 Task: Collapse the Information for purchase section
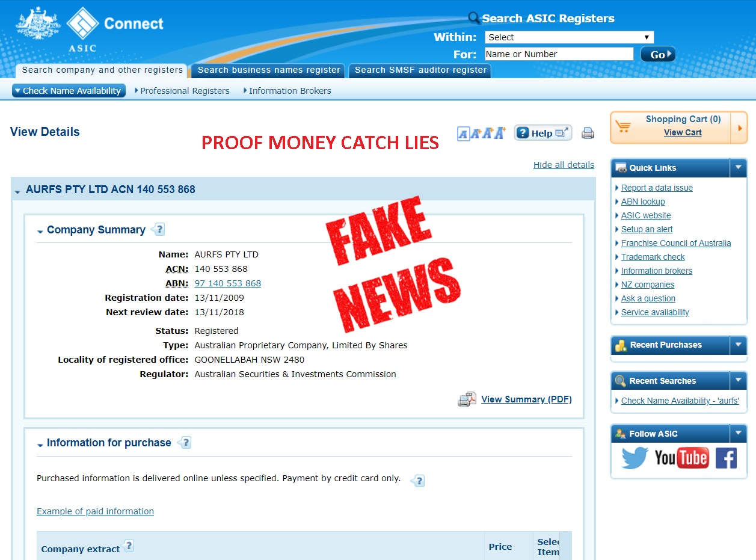tap(40, 445)
